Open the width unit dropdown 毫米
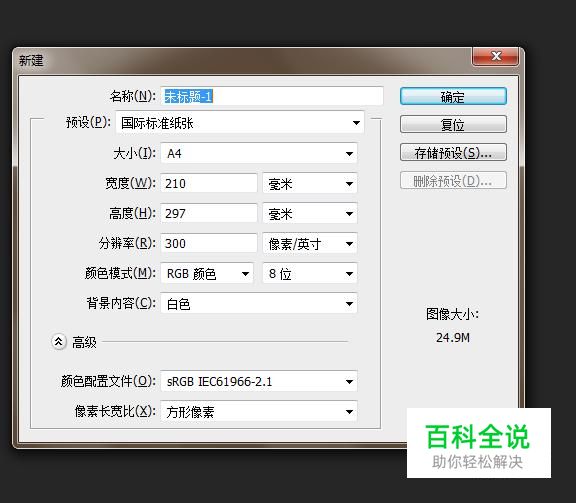Viewport: 576px width, 503px height. pyautogui.click(x=310, y=183)
